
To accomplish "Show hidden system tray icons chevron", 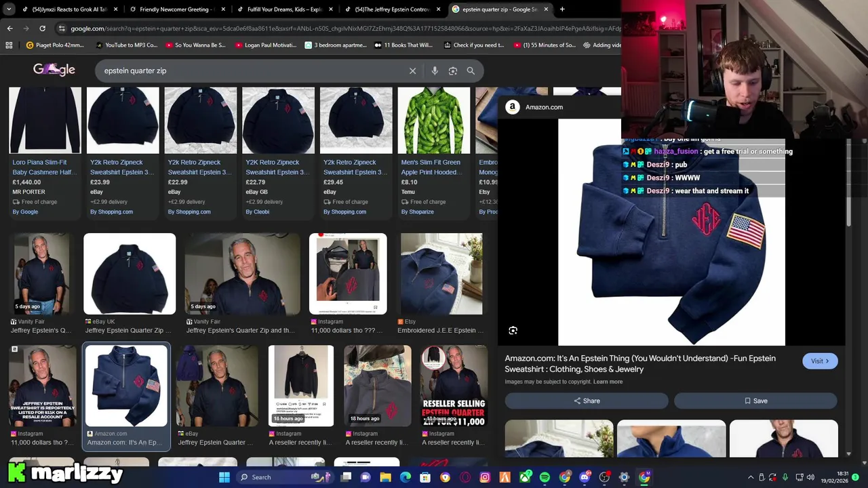I will 751,477.
